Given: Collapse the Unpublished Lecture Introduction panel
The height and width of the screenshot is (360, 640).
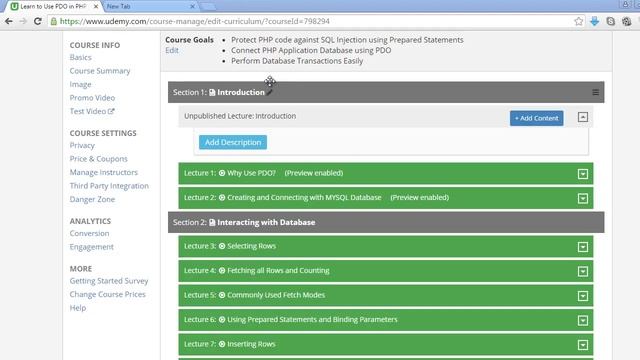Looking at the screenshot, I should point(583,117).
